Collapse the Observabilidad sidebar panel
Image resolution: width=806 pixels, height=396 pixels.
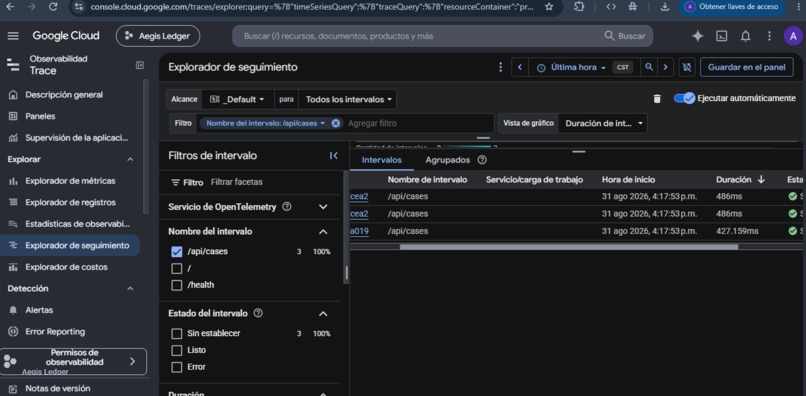click(140, 65)
